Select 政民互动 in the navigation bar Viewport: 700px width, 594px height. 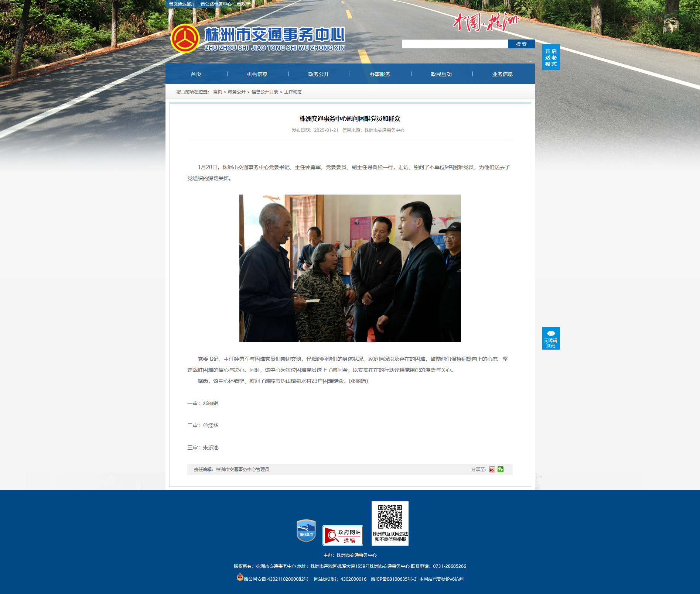click(441, 74)
